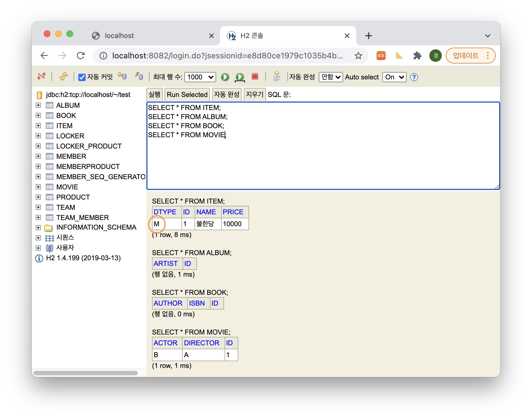
Task: Click the green profile avatar
Action: (436, 56)
